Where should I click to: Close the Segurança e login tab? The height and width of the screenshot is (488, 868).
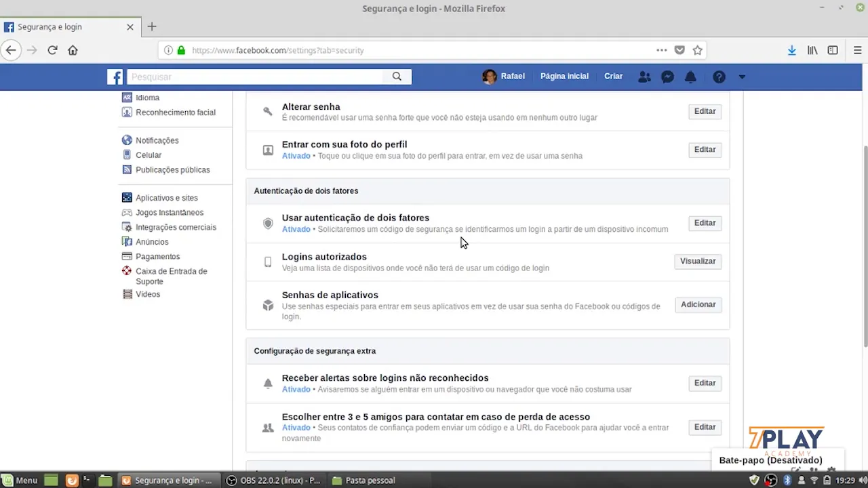pos(130,27)
